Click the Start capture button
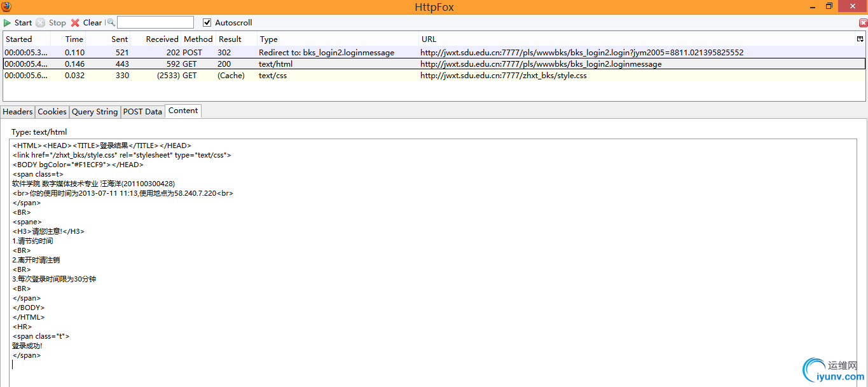The width and height of the screenshot is (868, 387). tap(18, 22)
